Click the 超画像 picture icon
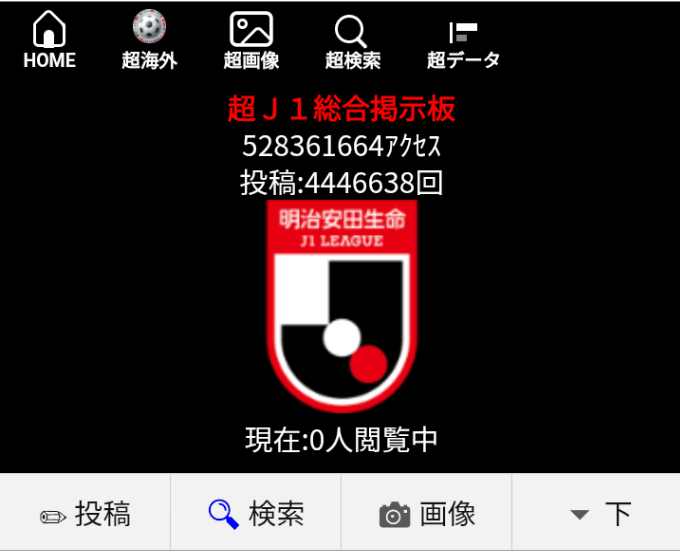Viewport: 680px width, 551px height. (x=251, y=29)
